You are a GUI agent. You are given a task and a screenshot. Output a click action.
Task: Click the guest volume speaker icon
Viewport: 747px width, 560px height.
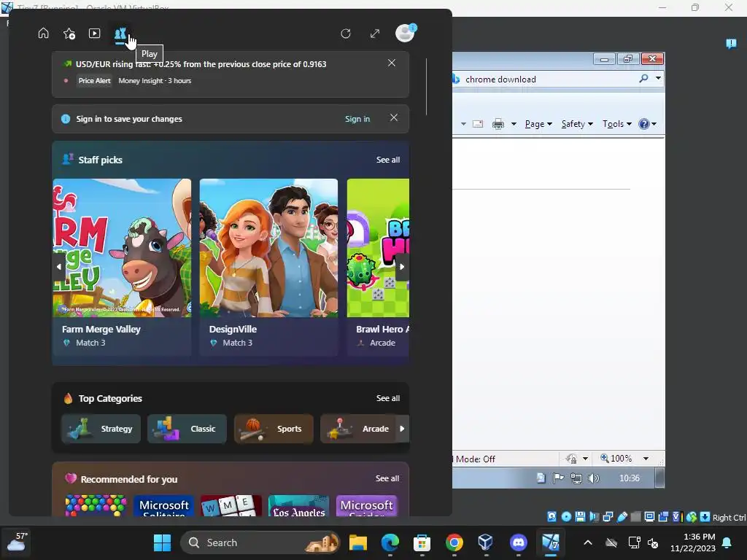(594, 478)
